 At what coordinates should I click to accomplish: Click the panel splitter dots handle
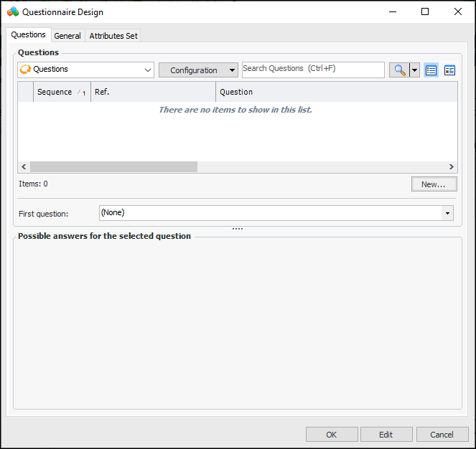pos(238,229)
